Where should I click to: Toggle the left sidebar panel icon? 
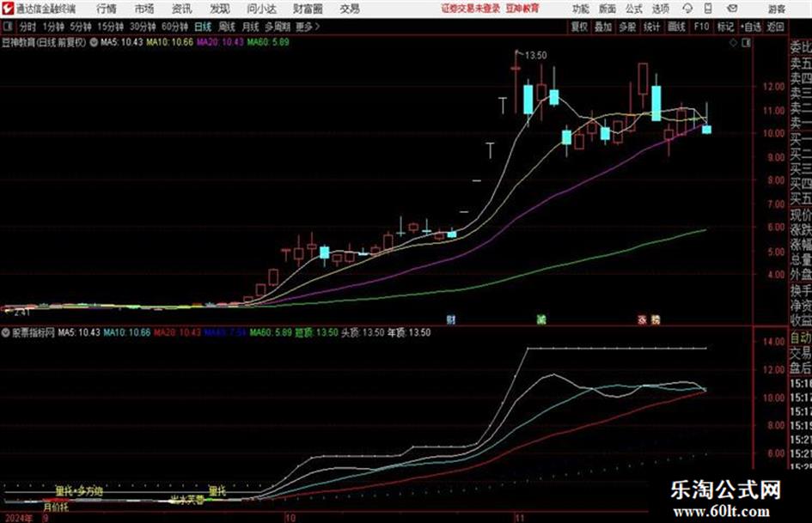8,27
